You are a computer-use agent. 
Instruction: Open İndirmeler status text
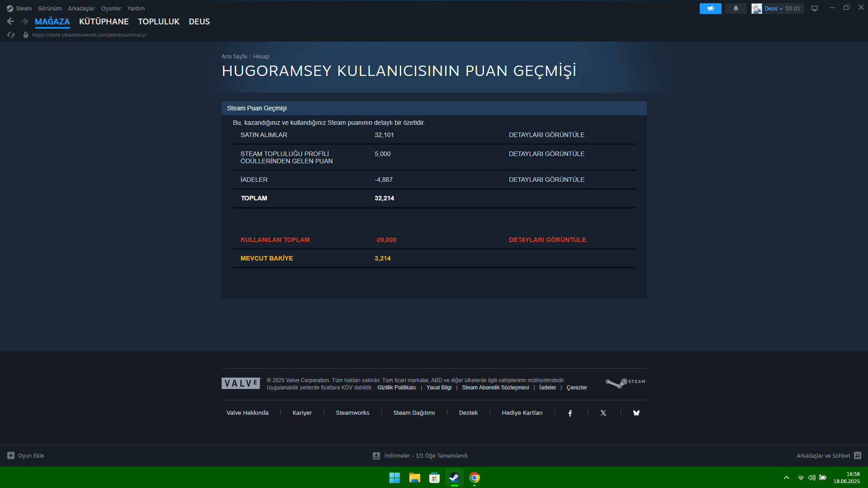point(426,456)
